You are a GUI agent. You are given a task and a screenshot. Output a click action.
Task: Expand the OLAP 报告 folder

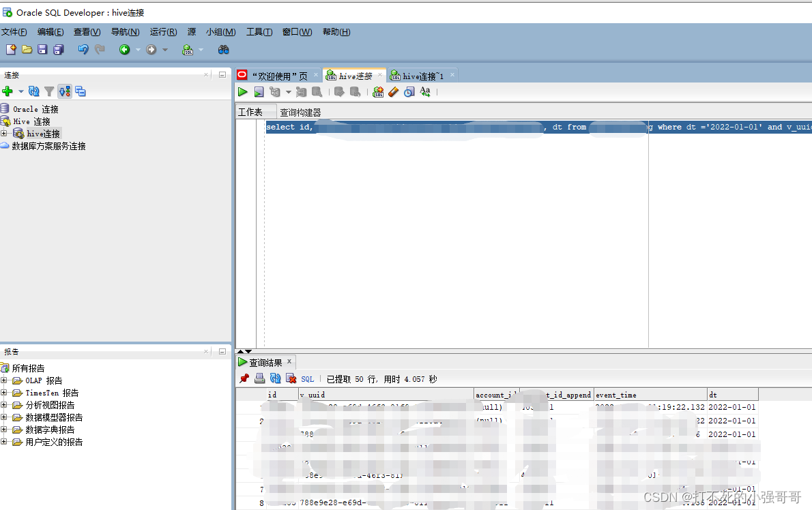point(4,380)
